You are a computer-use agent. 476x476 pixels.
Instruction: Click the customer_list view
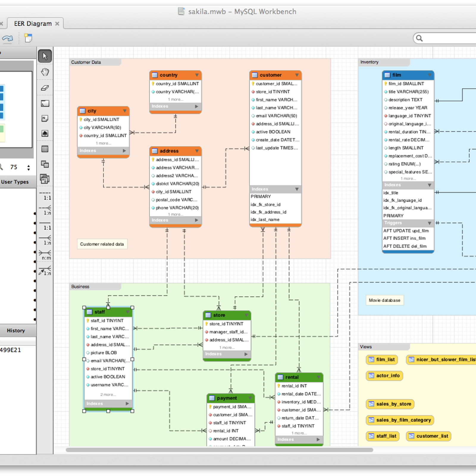tap(429, 436)
